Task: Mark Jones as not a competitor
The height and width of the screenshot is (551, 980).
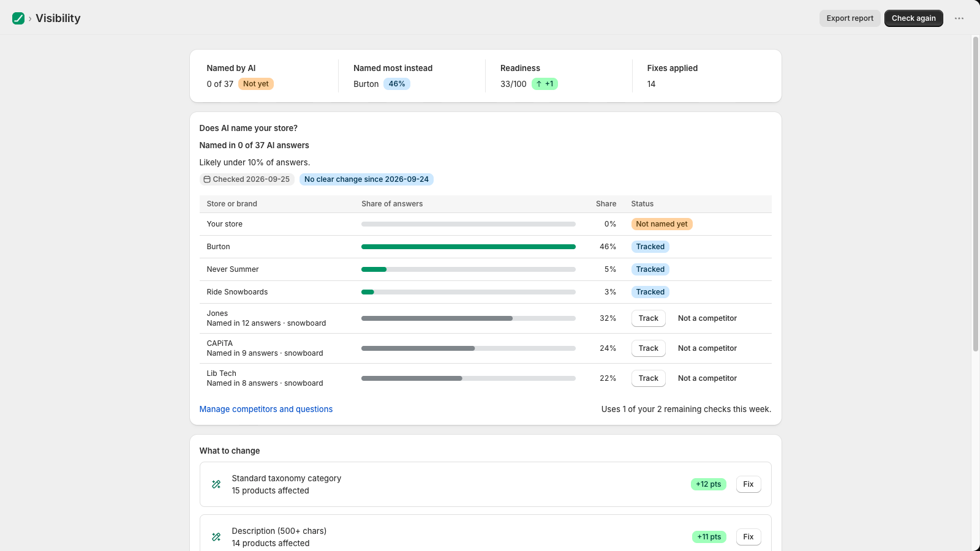Action: 707,318
